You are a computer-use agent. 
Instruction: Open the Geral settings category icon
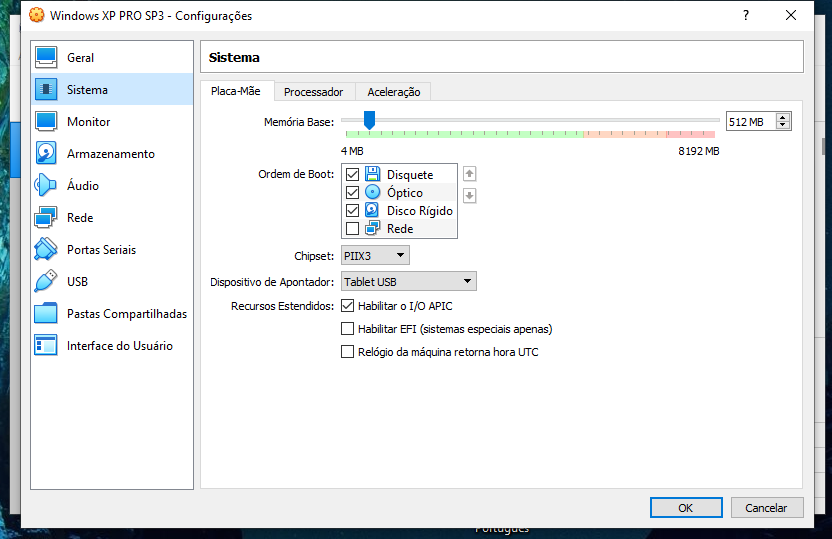[46, 57]
